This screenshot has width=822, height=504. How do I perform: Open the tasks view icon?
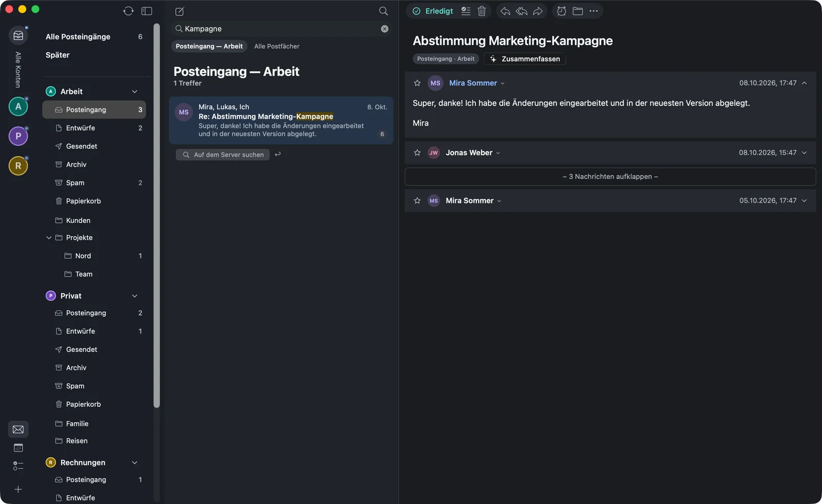pos(18,466)
